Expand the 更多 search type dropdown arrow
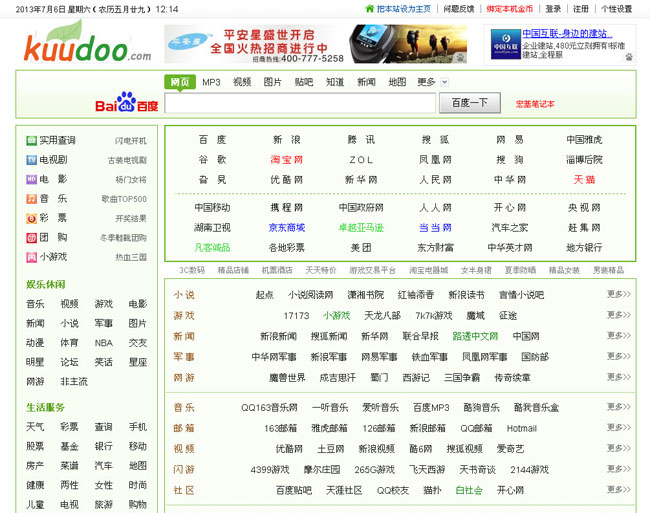The width and height of the screenshot is (650, 513). point(444,82)
